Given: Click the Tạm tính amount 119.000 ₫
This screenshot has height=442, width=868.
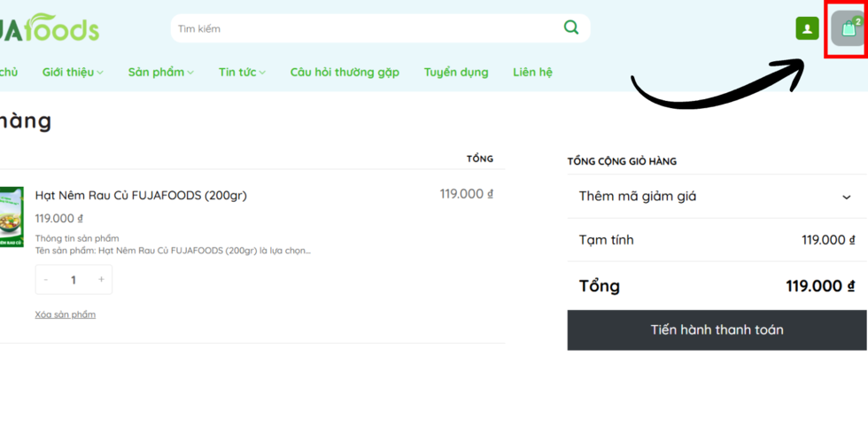Looking at the screenshot, I should pyautogui.click(x=829, y=240).
